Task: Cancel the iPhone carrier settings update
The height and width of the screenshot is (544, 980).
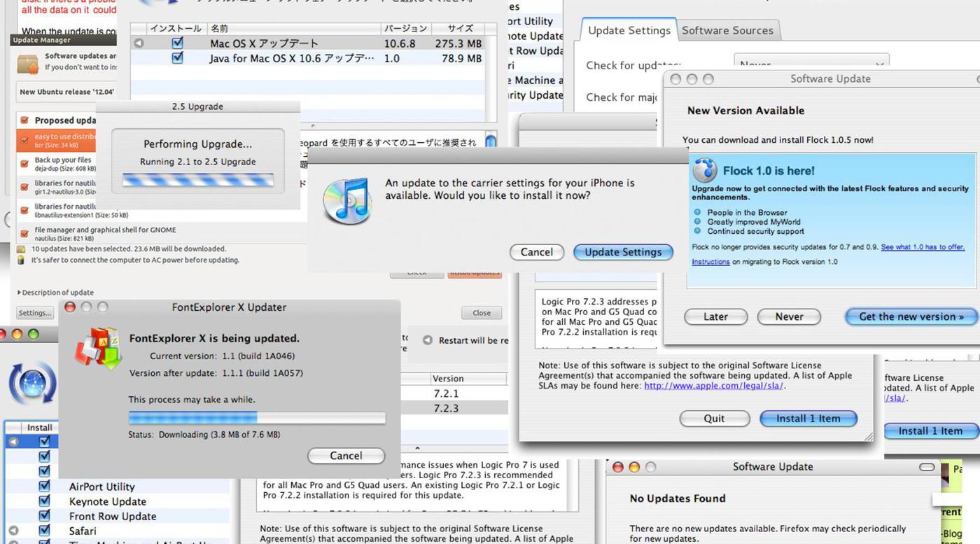Action: click(x=536, y=252)
